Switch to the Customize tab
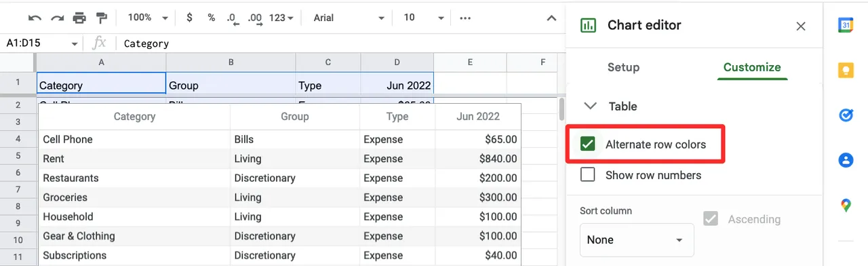The width and height of the screenshot is (868, 266). (x=752, y=67)
